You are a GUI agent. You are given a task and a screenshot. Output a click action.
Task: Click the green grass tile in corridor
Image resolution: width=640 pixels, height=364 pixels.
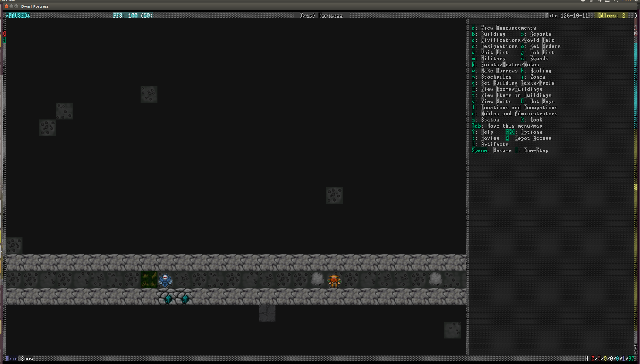(x=149, y=280)
